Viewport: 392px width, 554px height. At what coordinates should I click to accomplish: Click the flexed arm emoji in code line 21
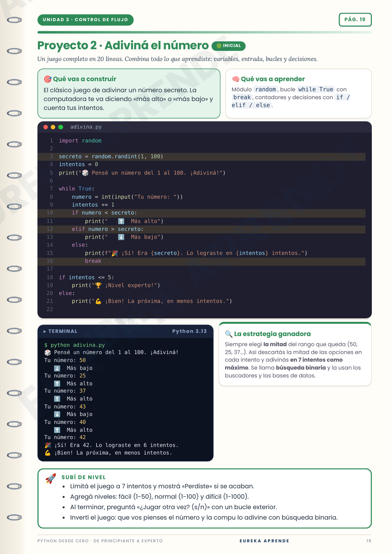pos(98,301)
